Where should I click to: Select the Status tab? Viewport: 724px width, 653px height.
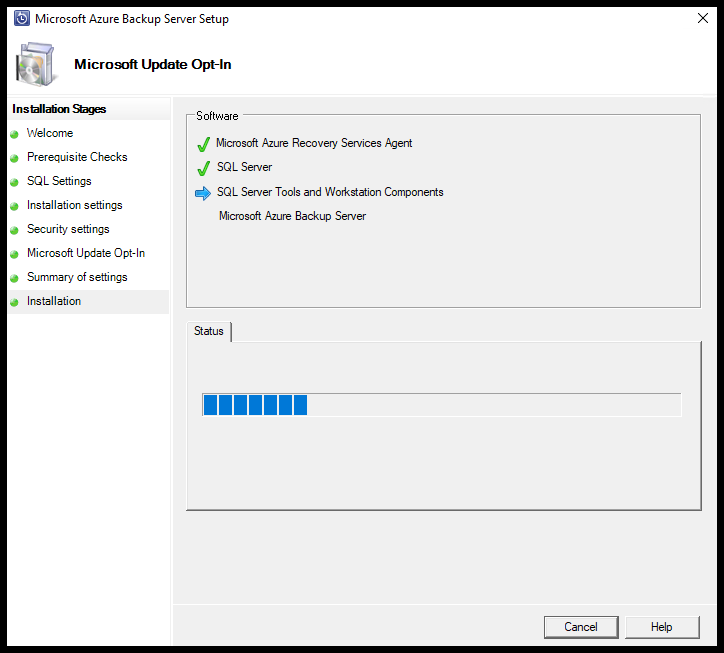209,331
